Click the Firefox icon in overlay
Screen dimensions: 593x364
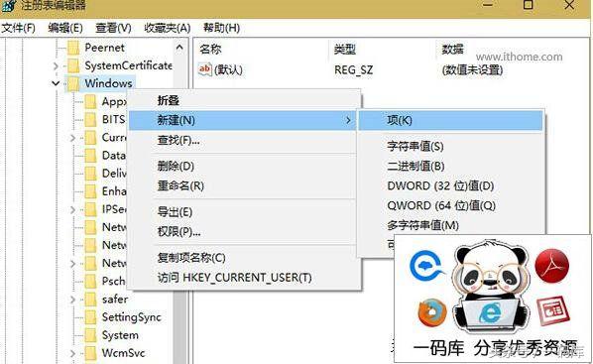coord(432,312)
